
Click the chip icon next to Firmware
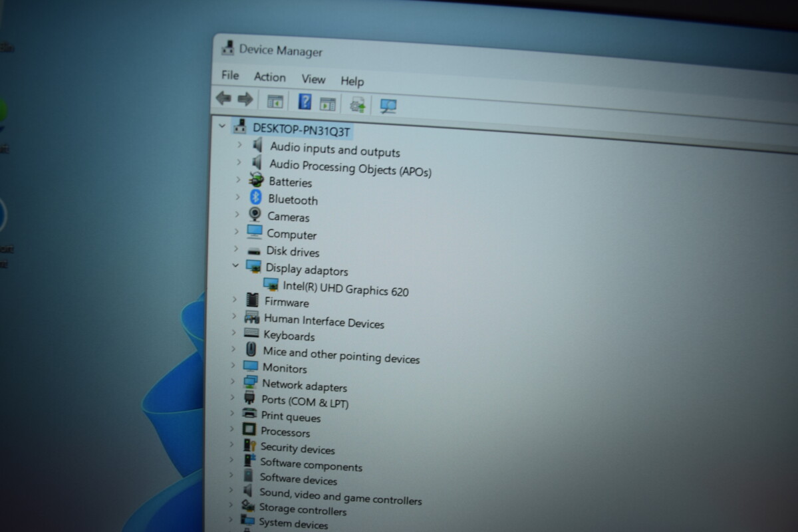(252, 300)
